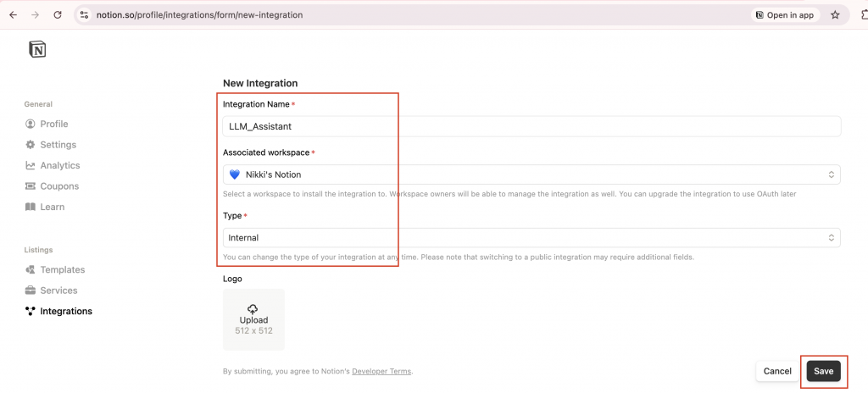Screen dimensions: 868x393
Task: Open the Developer Terms link
Action: 381,371
